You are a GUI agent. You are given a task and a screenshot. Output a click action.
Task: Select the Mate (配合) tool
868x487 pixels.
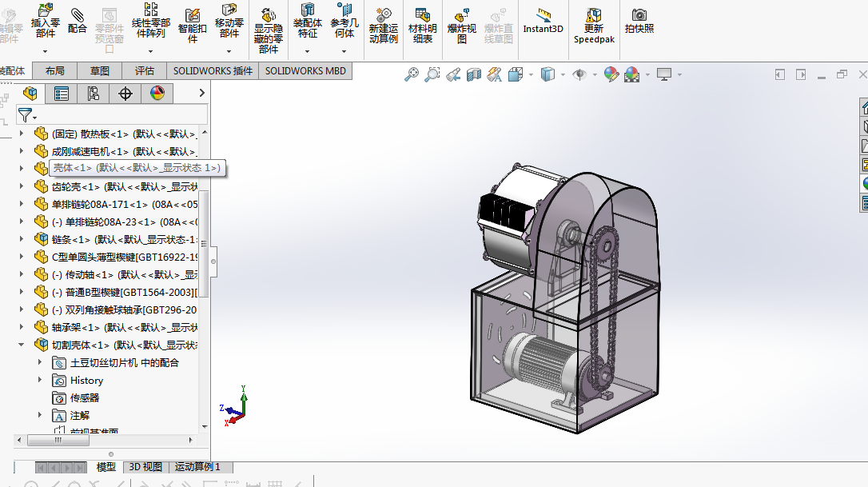pos(78,21)
